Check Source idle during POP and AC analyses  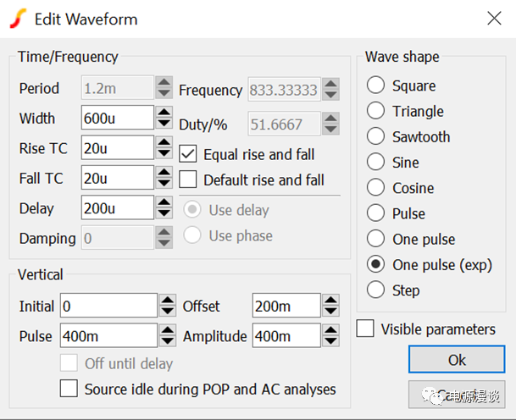coord(69,390)
